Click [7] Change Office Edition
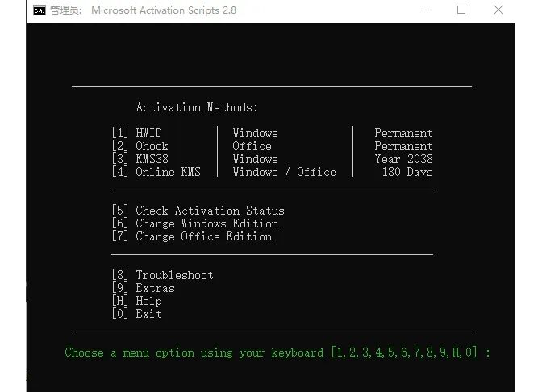Screen dimensions: 538x392 191,236
